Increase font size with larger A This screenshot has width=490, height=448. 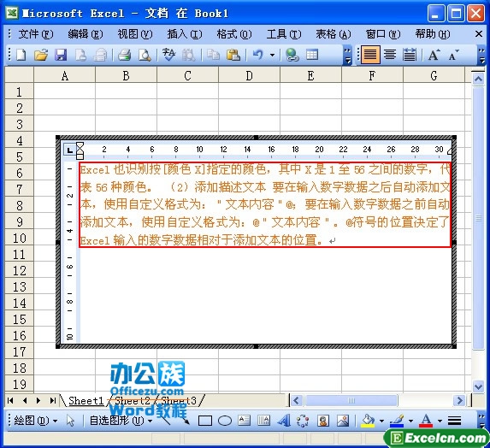(434, 55)
